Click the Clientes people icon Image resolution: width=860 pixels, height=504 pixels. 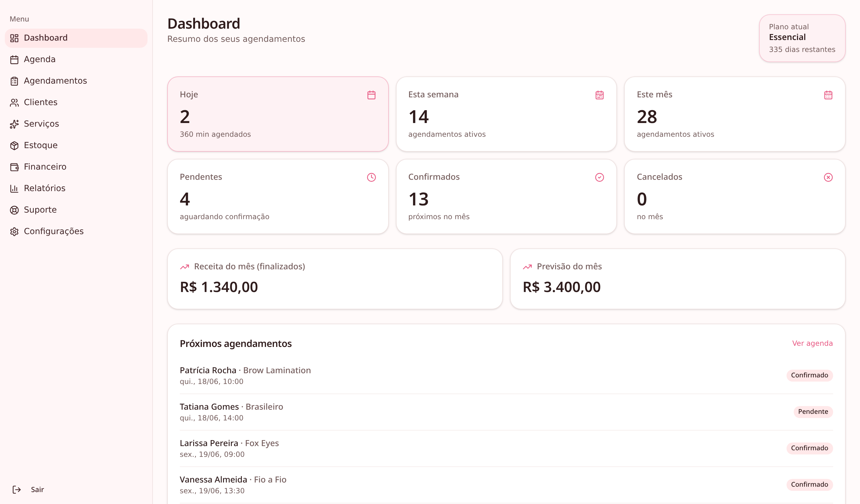(14, 103)
